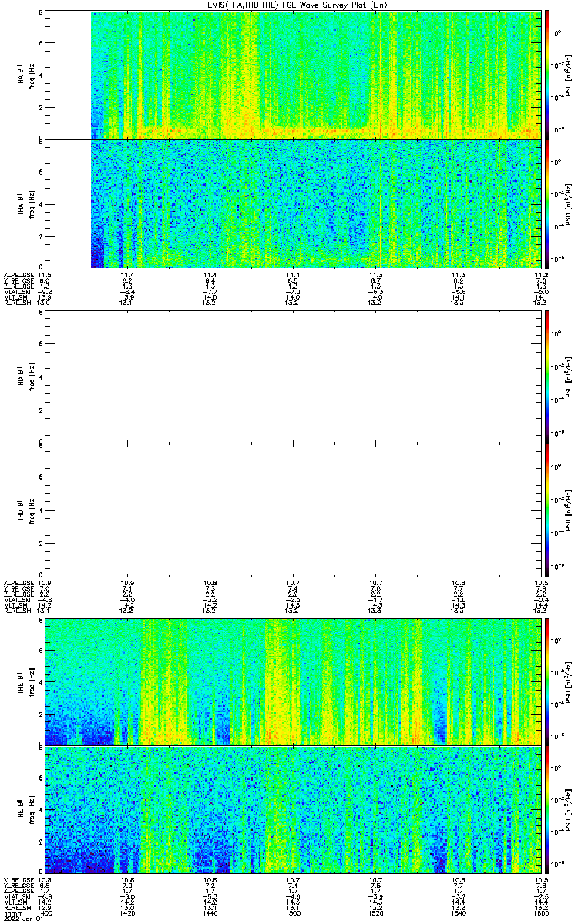
Task: Click the THE B-parallel freq [Hz] axis label
Action: tap(32, 810)
